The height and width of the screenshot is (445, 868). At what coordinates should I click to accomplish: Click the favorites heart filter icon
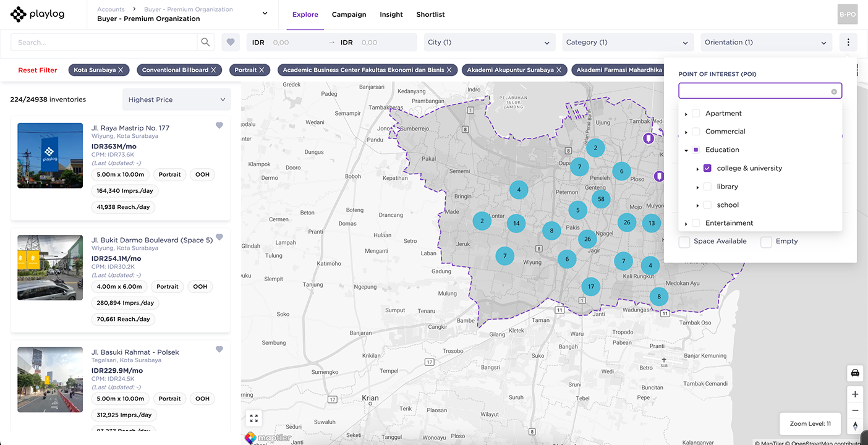point(231,43)
